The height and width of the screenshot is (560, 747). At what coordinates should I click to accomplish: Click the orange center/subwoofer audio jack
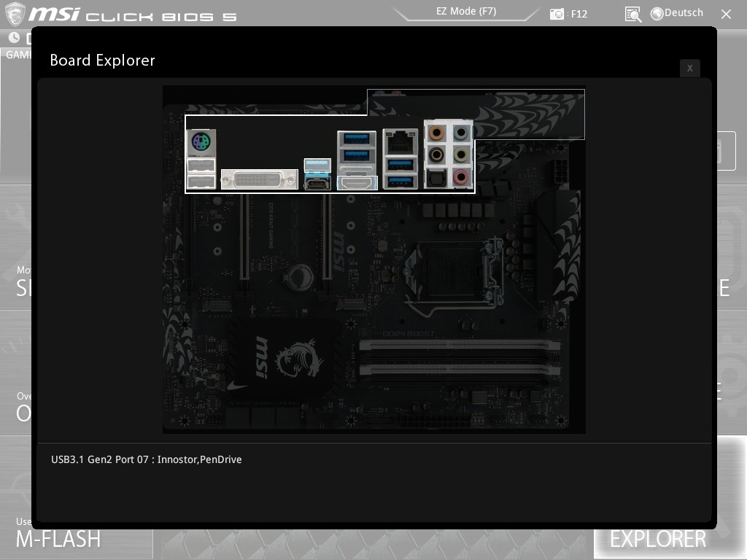(436, 133)
